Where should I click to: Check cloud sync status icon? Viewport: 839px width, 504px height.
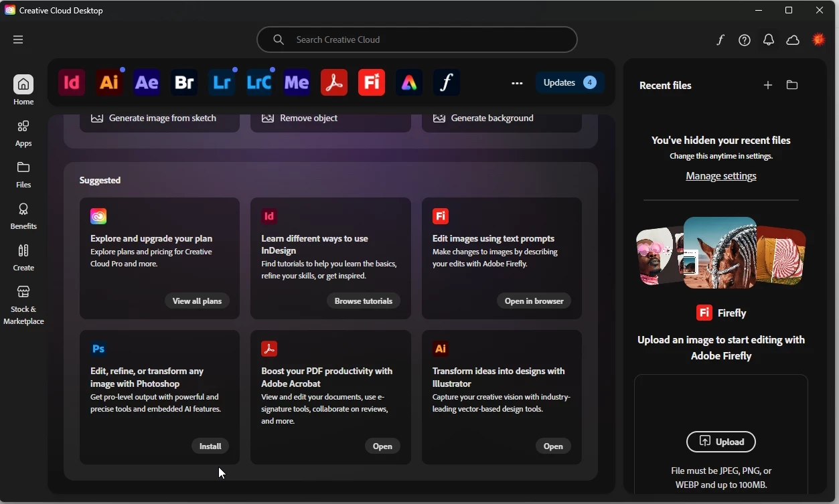coord(793,40)
